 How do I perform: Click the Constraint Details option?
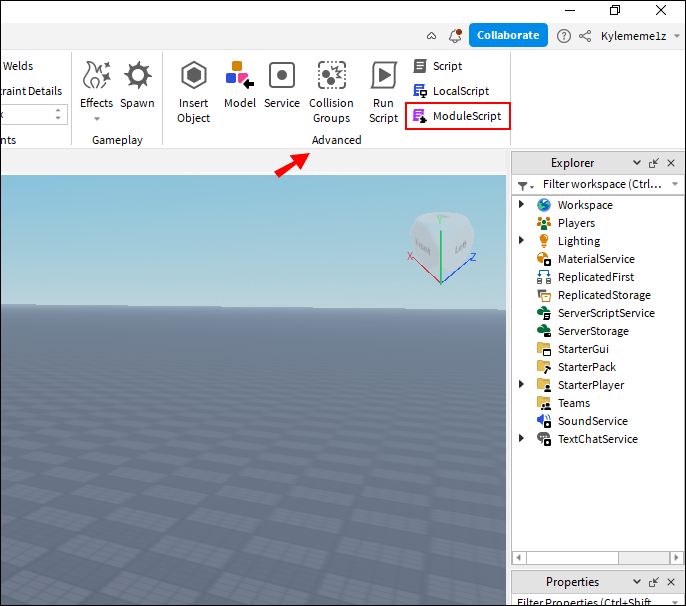(31, 91)
